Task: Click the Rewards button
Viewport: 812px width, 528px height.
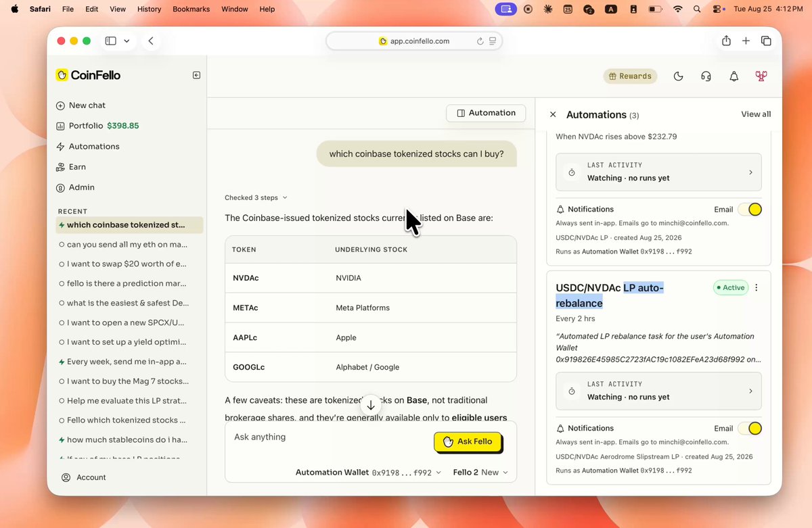Action: pos(630,76)
